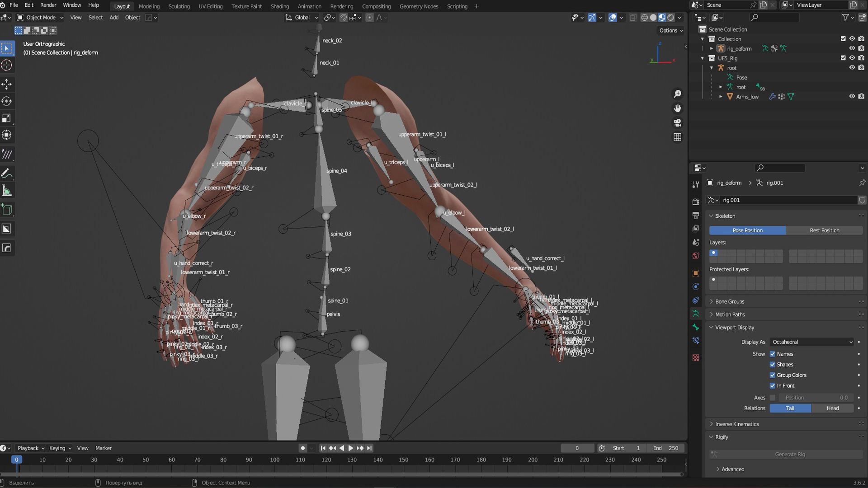Select the Rotate tool
The height and width of the screenshot is (488, 868).
(7, 101)
